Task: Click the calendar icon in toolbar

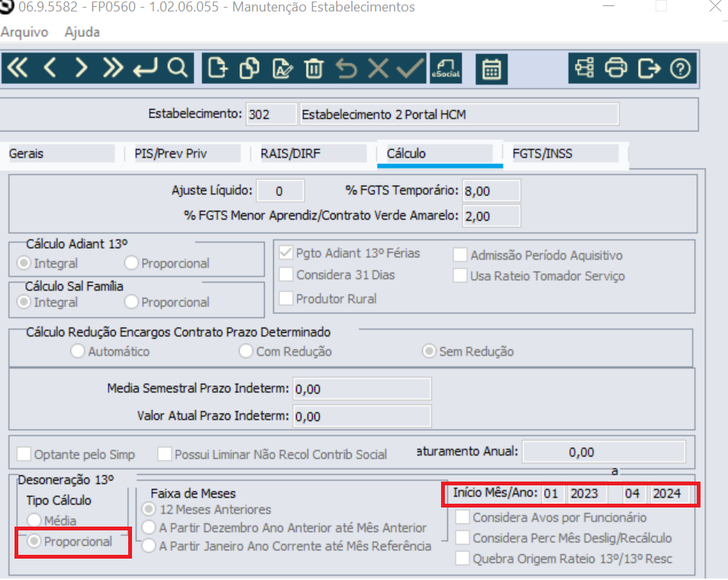Action: (x=492, y=69)
